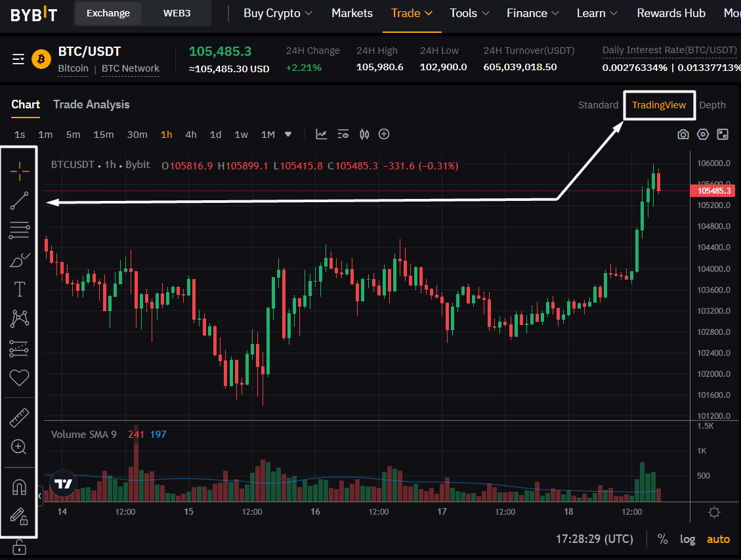Click the heart favorites icon
741x560 pixels.
(x=20, y=377)
